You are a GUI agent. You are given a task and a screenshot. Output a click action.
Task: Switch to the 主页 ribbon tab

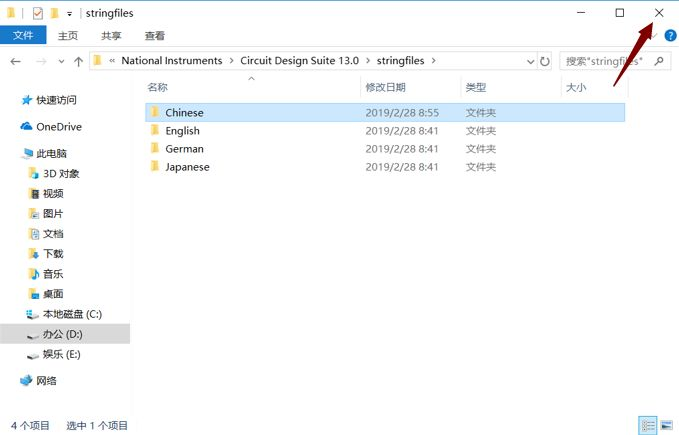coord(68,35)
